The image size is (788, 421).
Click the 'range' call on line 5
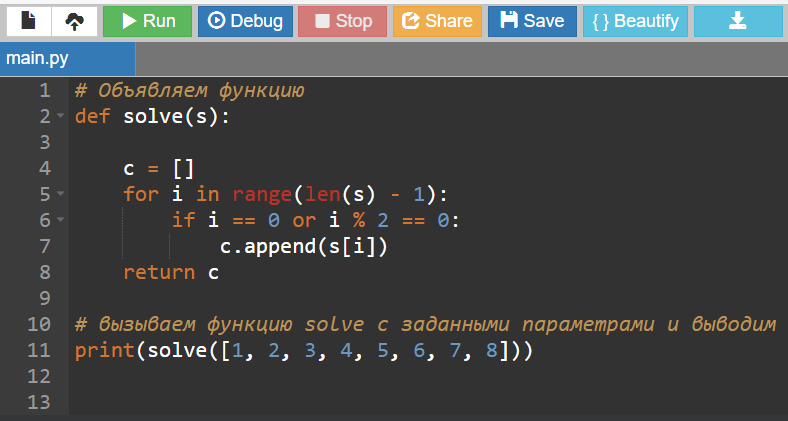click(262, 194)
